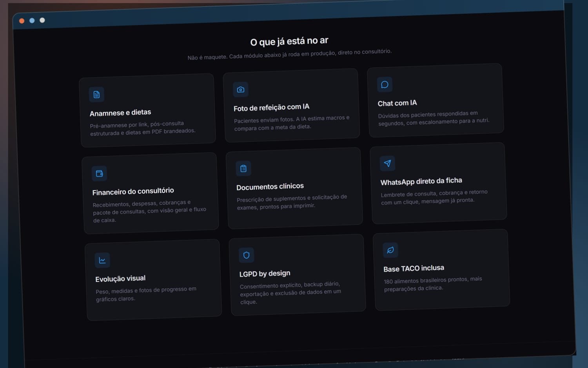The width and height of the screenshot is (588, 368).
Task: Open the Chat com IA card heading
Action: (x=397, y=103)
